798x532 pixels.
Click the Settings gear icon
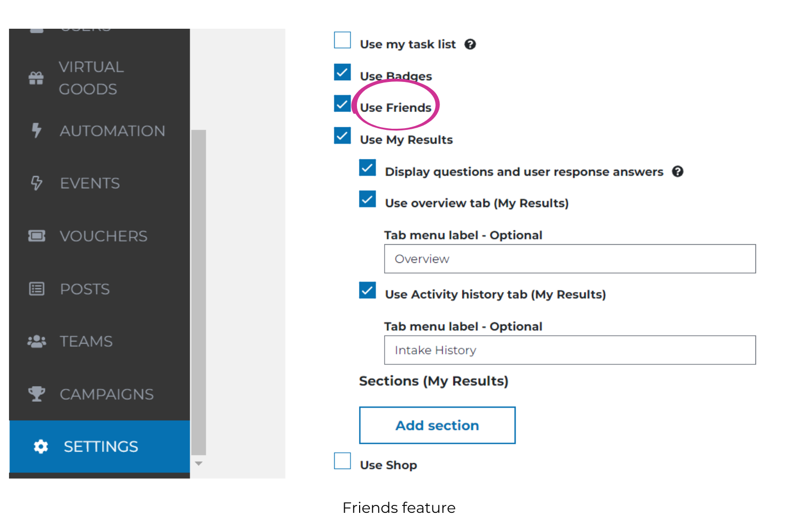[x=41, y=446]
